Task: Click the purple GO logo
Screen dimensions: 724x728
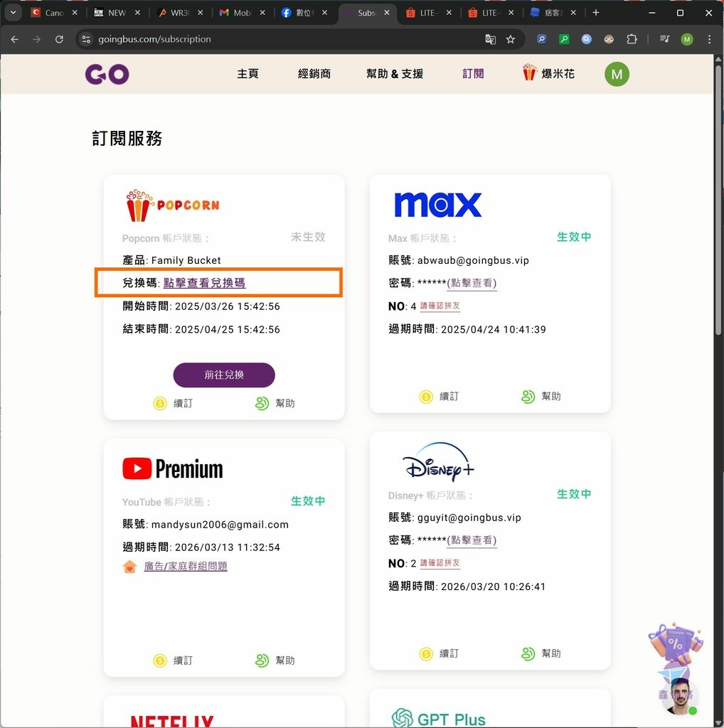Action: (x=107, y=74)
